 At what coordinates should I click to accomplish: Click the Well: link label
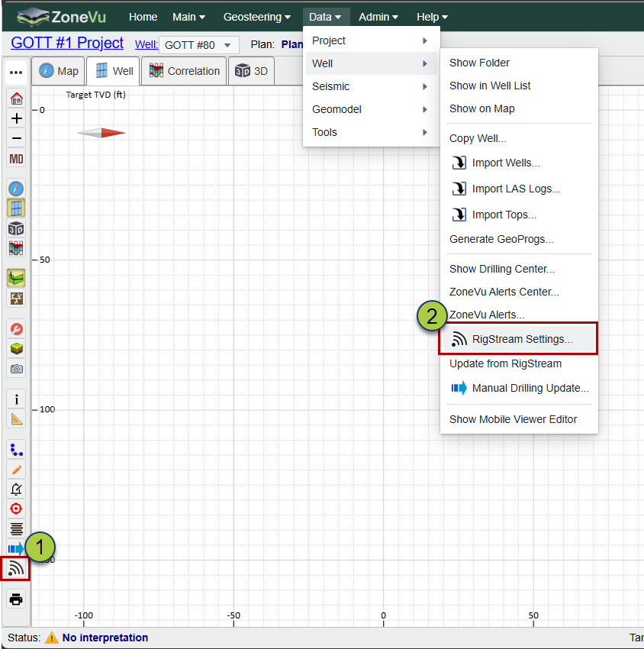(x=147, y=44)
